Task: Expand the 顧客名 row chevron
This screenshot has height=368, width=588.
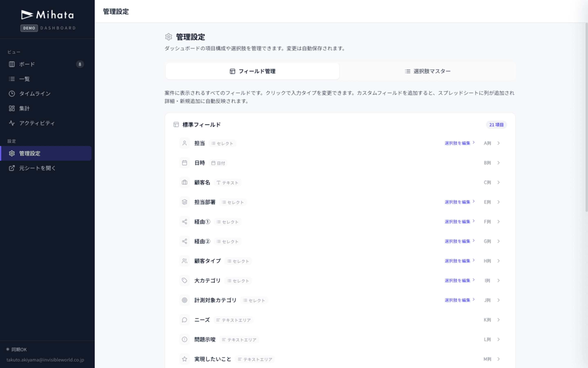Action: tap(499, 183)
